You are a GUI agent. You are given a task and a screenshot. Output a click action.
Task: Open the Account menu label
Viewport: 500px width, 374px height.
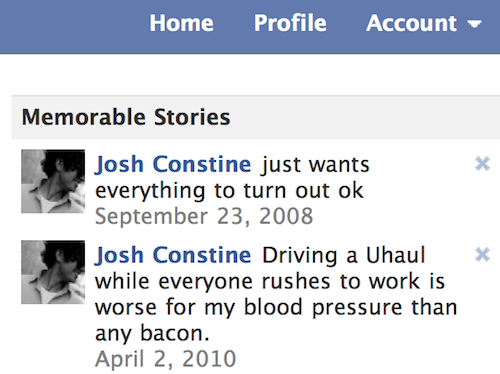(411, 23)
